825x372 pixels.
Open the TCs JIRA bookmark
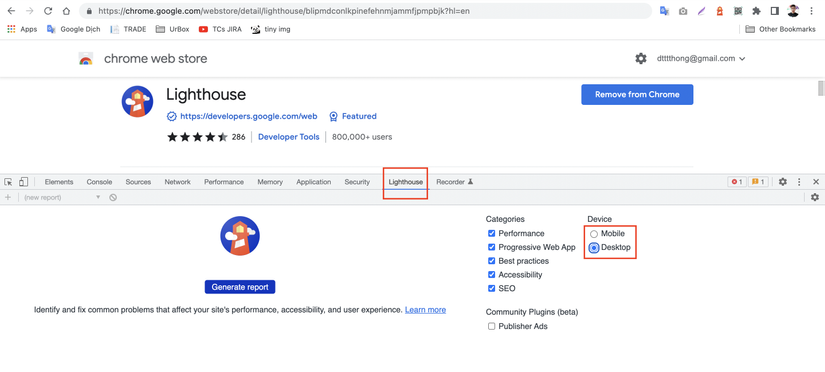pos(220,29)
